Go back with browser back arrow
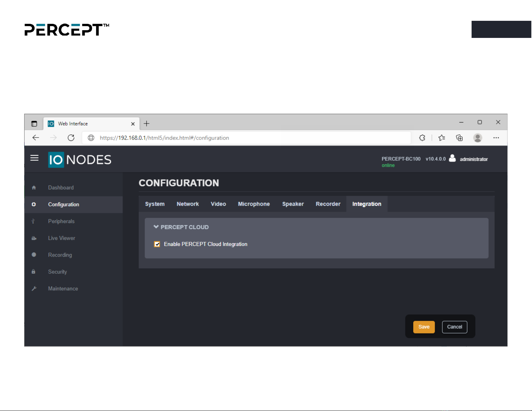 click(36, 138)
